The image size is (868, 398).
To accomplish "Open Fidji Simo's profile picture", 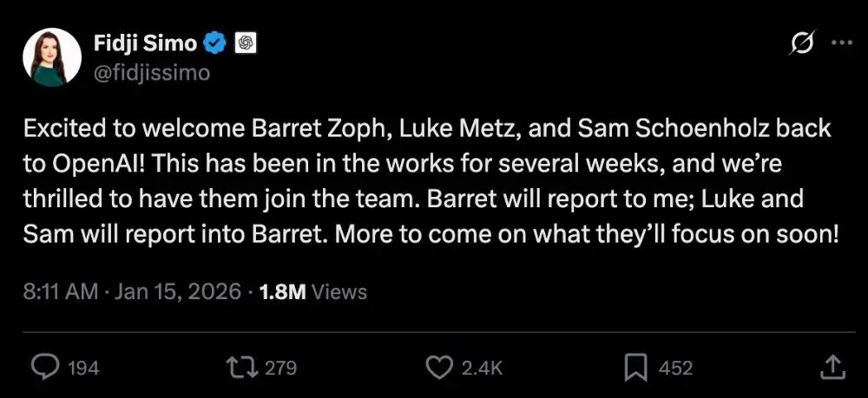I will click(53, 57).
